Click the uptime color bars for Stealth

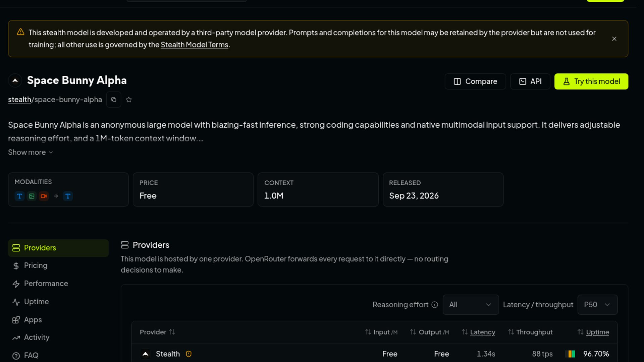[x=570, y=354]
